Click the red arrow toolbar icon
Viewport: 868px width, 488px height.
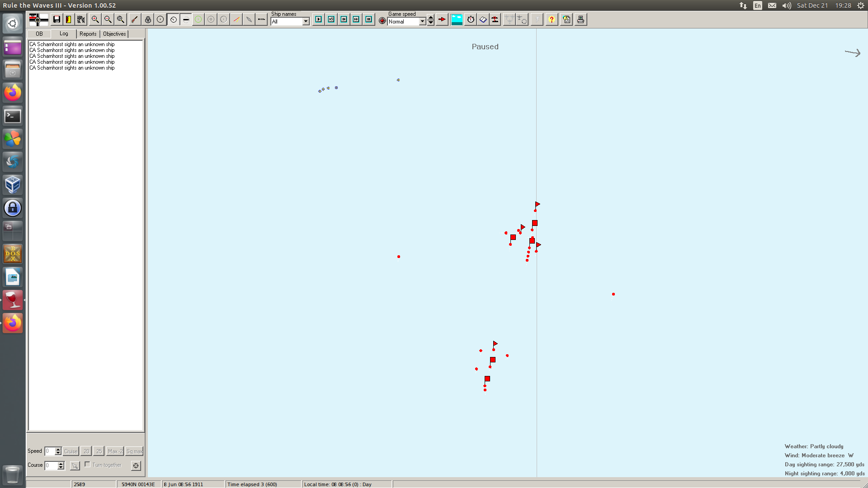pos(442,19)
